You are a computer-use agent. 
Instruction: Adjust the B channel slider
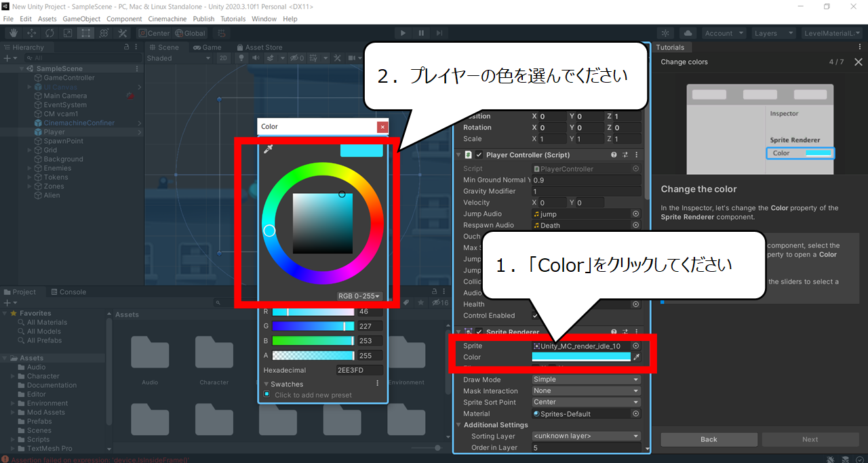pyautogui.click(x=313, y=341)
